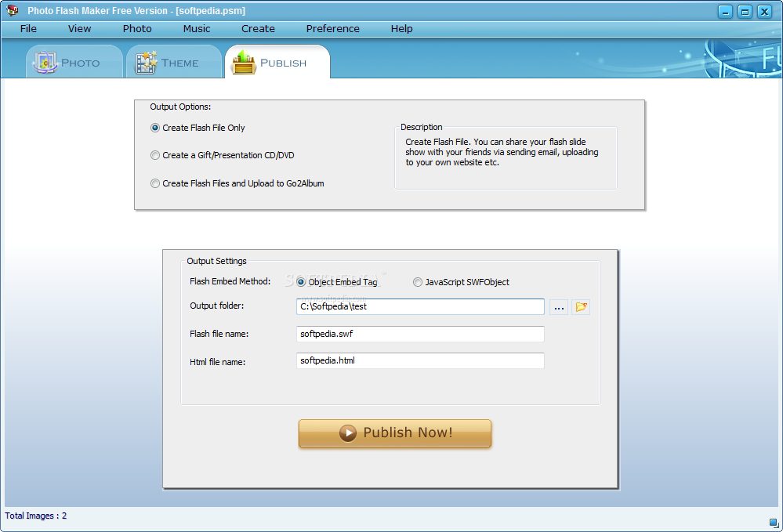Browse for output folder with ellipsis button

[x=559, y=307]
